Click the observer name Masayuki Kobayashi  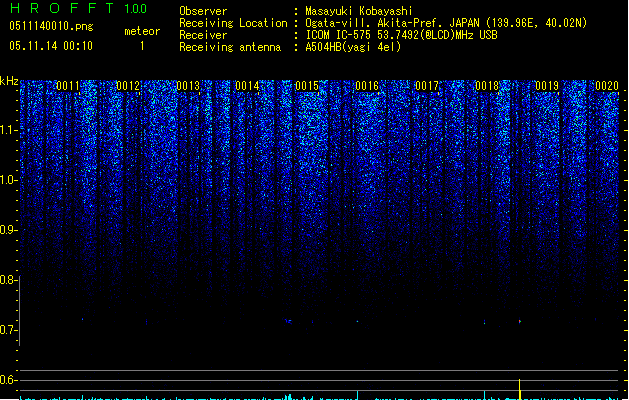tap(359, 11)
